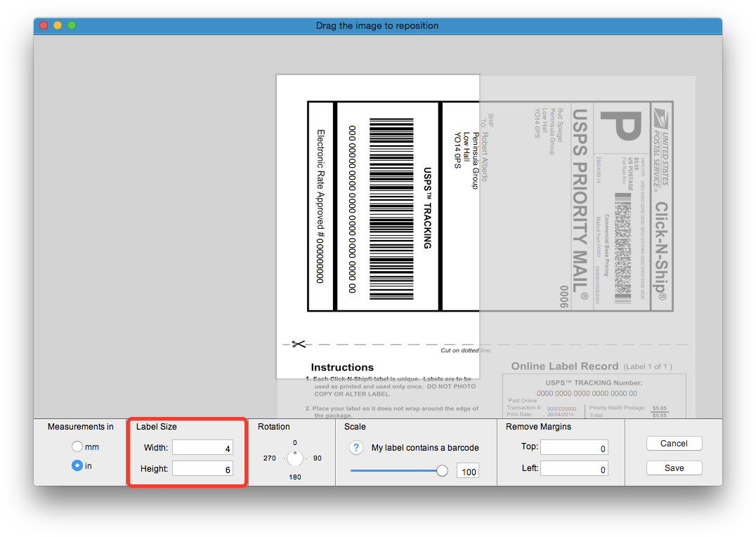Zoom the window with the green button
This screenshot has height=537, width=756.
point(72,25)
